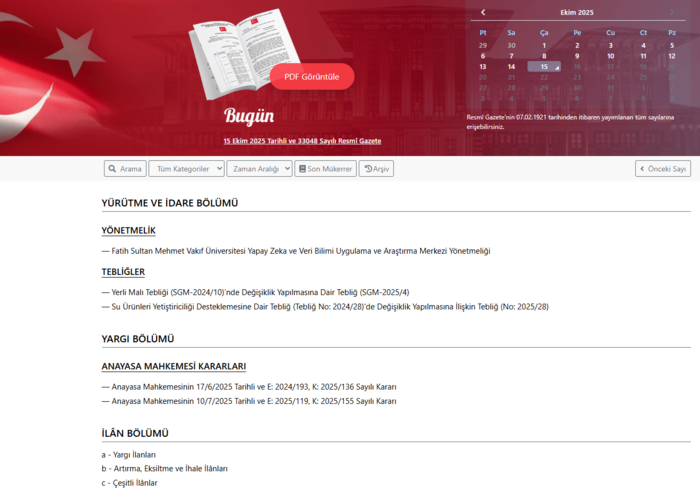The height and width of the screenshot is (492, 700).
Task: Select day 1 in the Çarşamba column
Action: pos(544,45)
